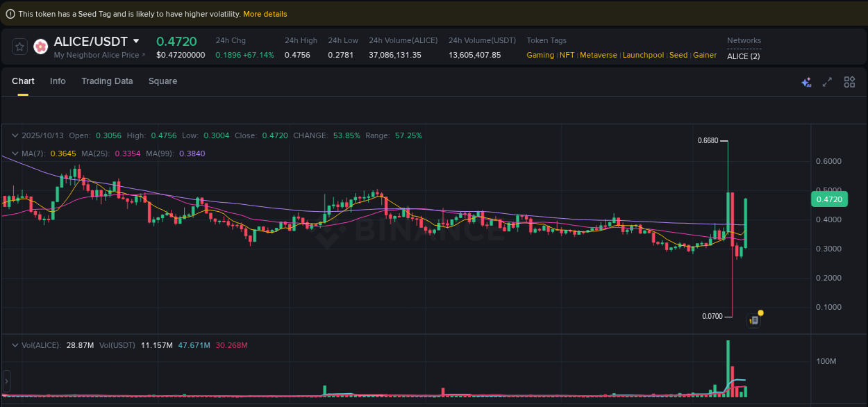Collapse the Volume indicator panel chevron
The height and width of the screenshot is (407, 868).
tap(14, 344)
